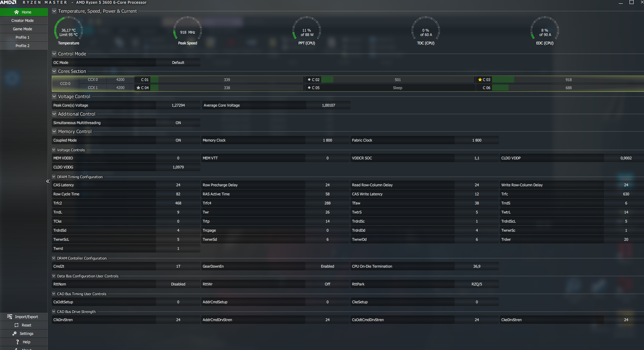Click the Help question mark icon
The width and height of the screenshot is (644, 350).
tap(17, 342)
